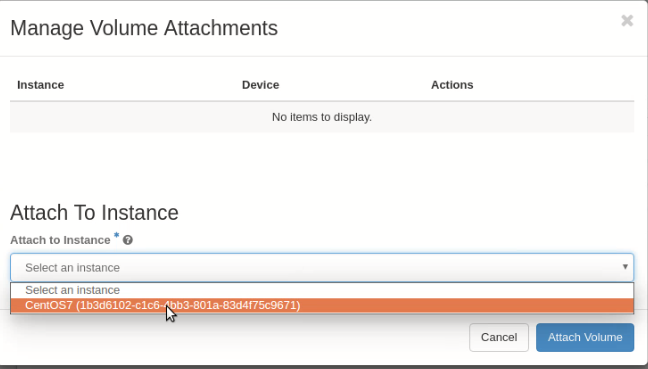Click empty space between table and heading
648x369 pixels.
[322, 165]
